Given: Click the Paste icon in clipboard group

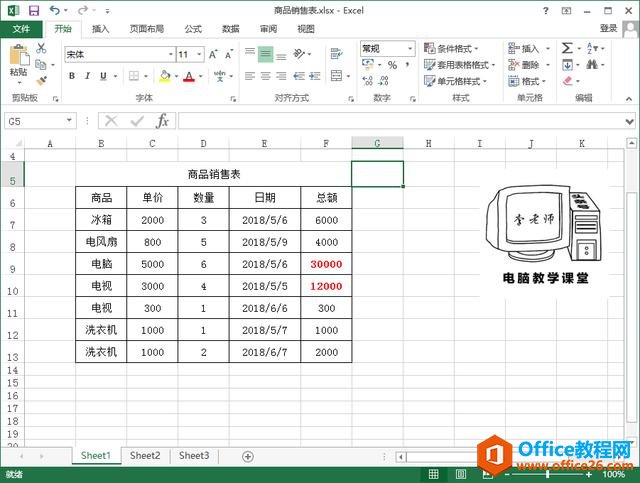Looking at the screenshot, I should click(18, 58).
